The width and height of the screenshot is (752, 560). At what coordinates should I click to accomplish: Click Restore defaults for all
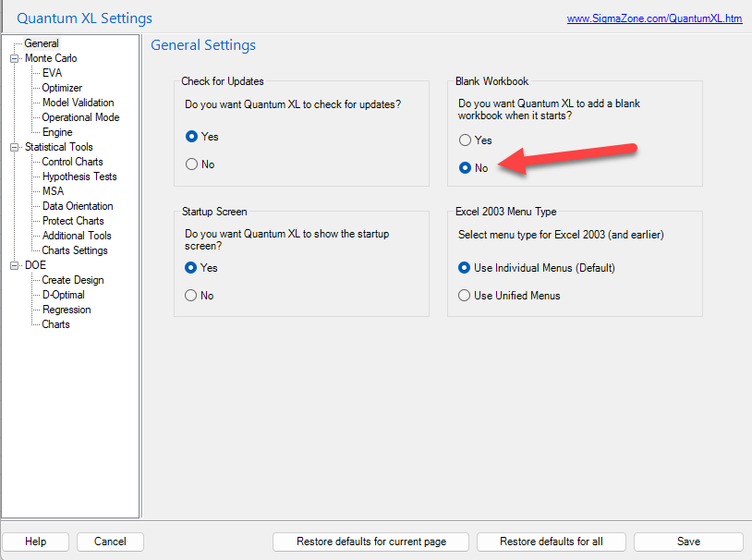tap(551, 542)
